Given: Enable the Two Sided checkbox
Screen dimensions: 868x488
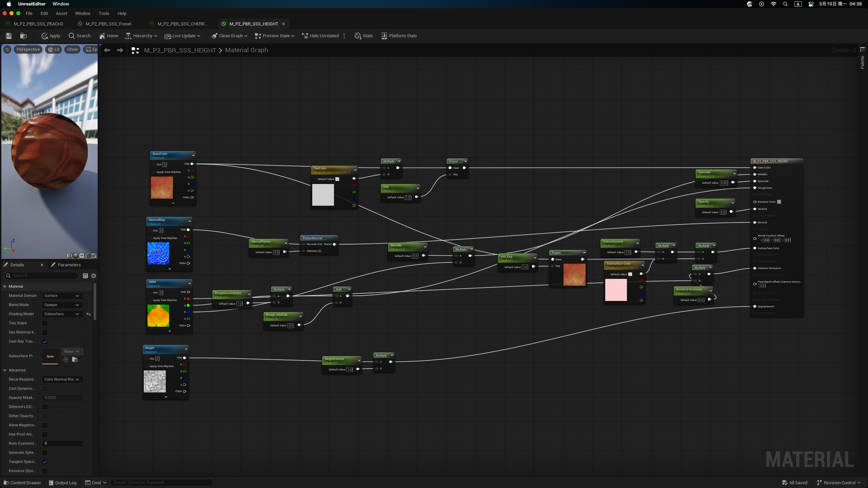Looking at the screenshot, I should [45, 323].
